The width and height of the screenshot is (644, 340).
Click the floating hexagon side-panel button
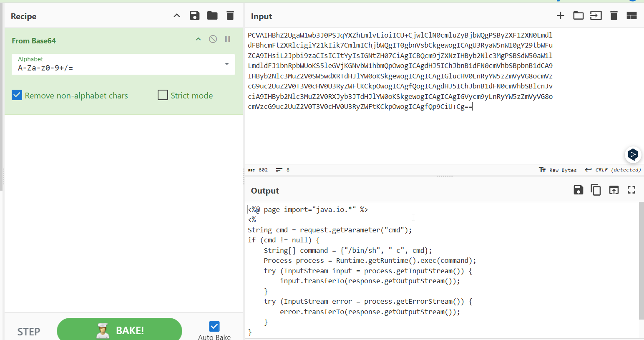(633, 155)
